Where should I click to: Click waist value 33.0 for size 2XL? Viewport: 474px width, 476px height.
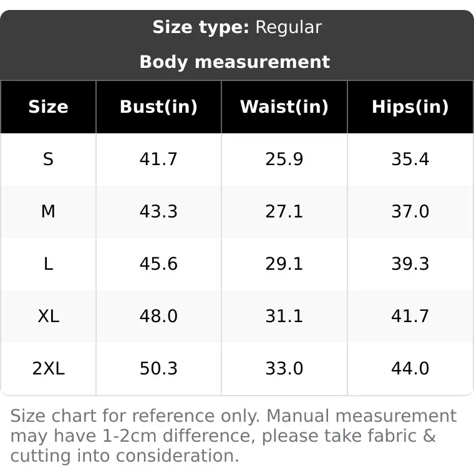point(284,369)
